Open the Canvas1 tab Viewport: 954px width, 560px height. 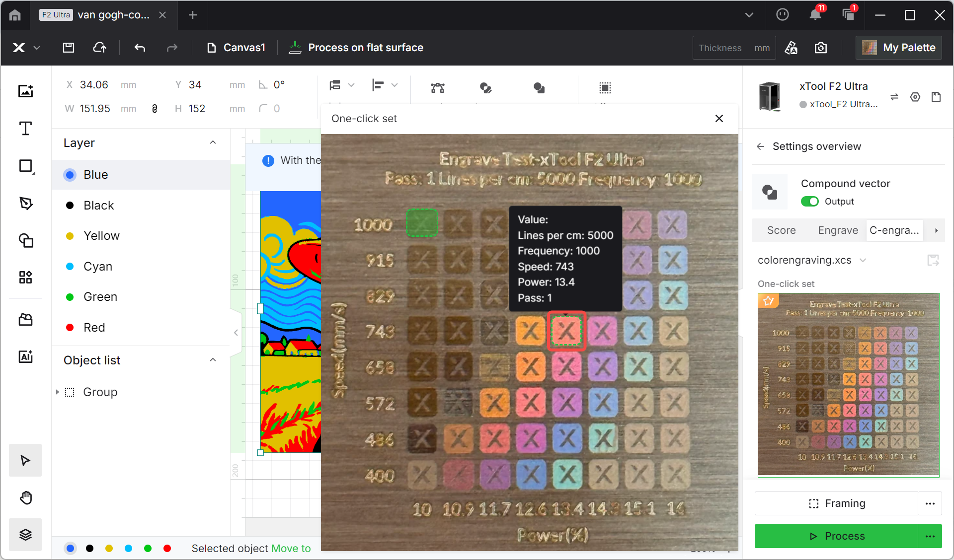(236, 48)
